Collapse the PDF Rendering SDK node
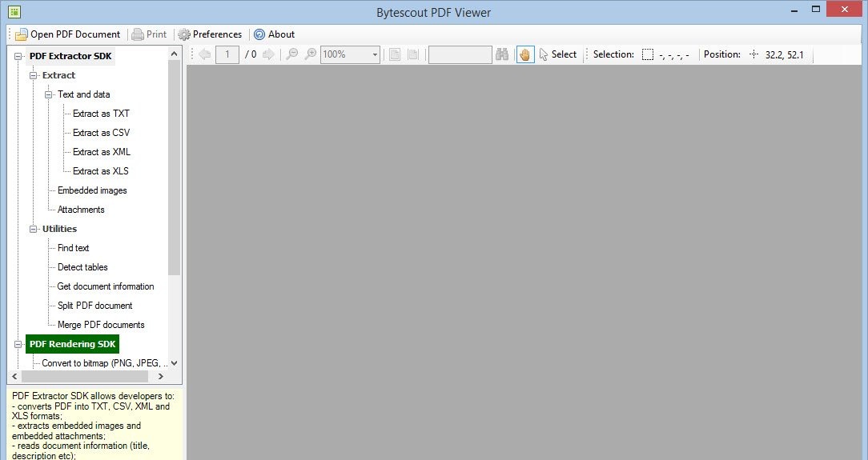868x460 pixels. pyautogui.click(x=18, y=345)
